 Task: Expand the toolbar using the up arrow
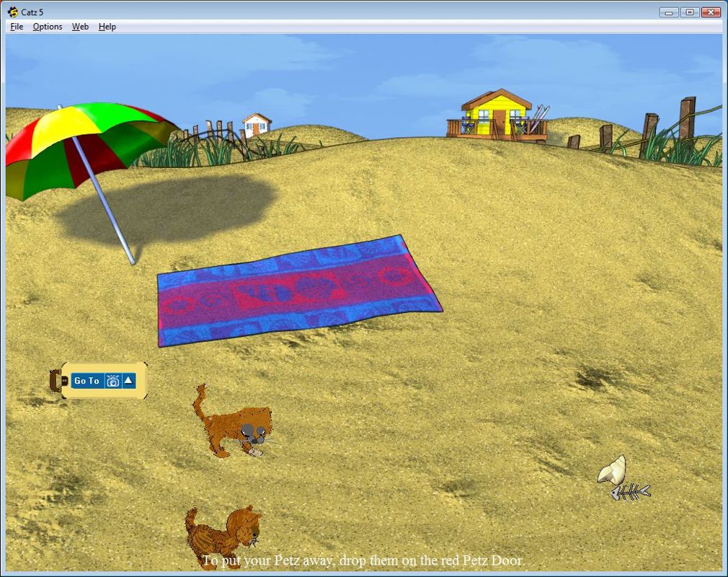coord(128,380)
